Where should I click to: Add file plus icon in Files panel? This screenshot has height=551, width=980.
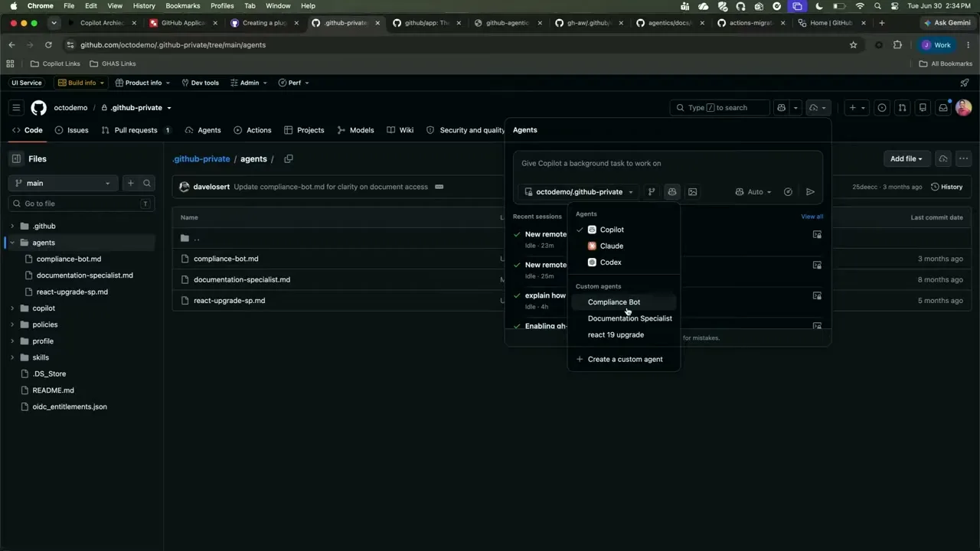pyautogui.click(x=130, y=183)
